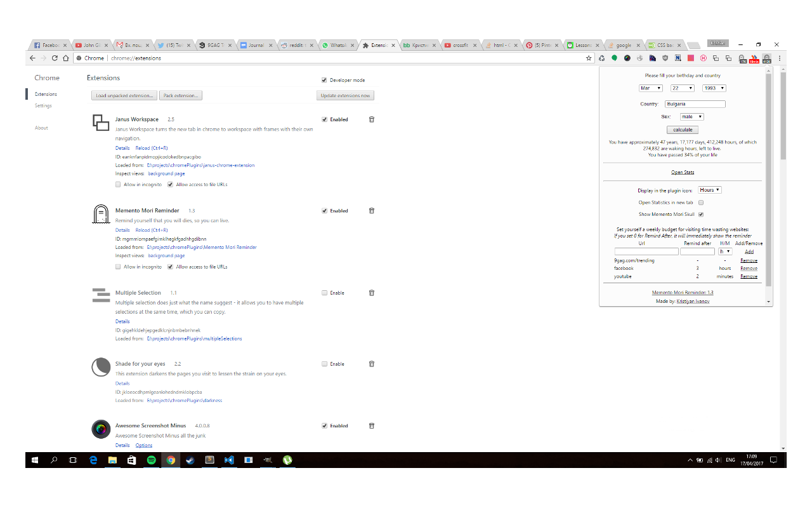Click trash icon for Multiple Selection extension
812x508 pixels.
pos(372,293)
